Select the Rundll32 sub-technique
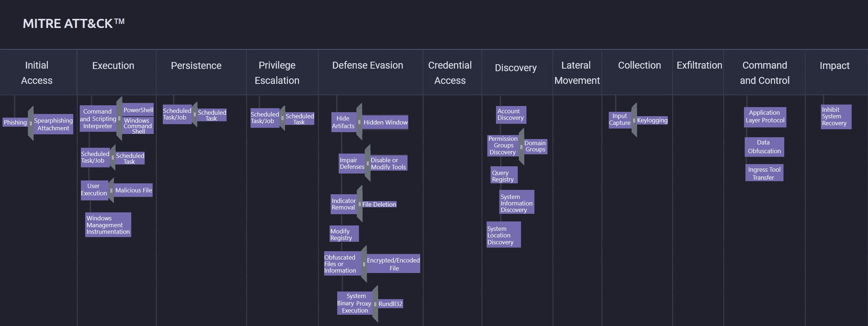 pos(390,304)
